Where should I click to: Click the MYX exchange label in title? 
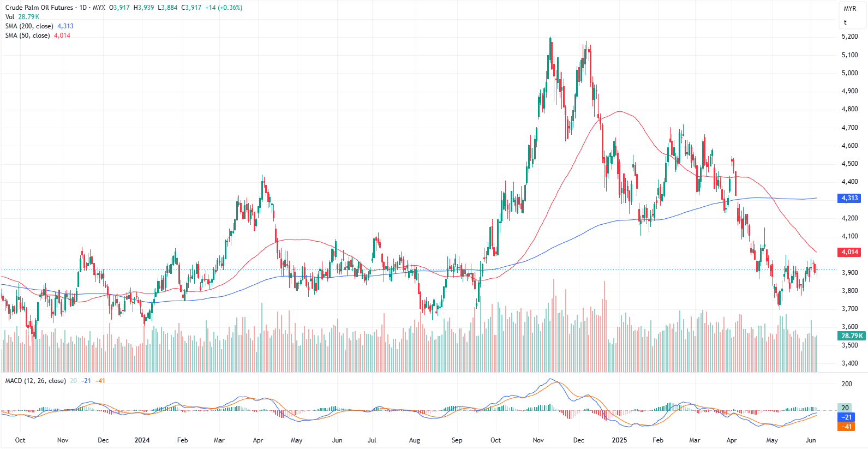click(99, 8)
